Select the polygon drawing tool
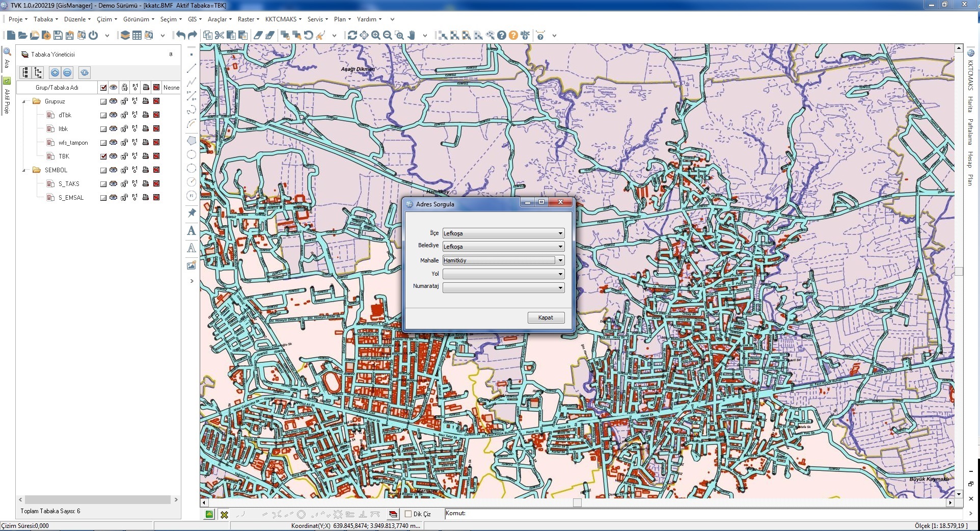980x531 pixels. coord(192,141)
